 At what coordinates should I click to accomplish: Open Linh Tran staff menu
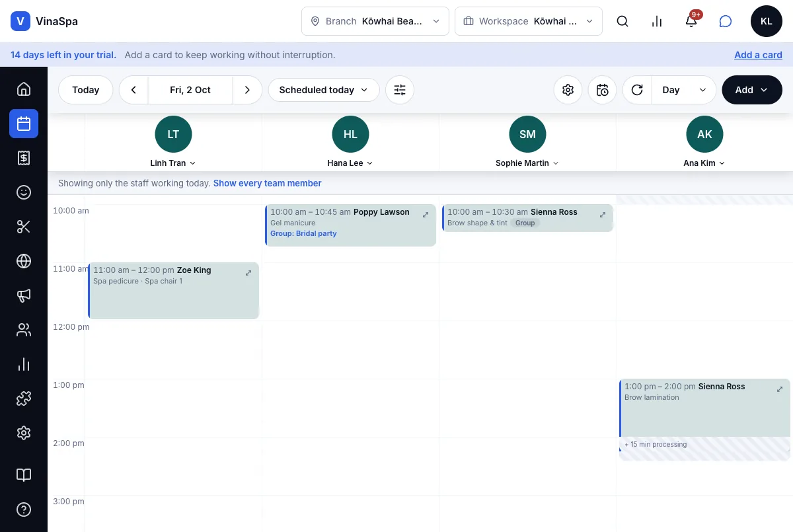coord(173,163)
